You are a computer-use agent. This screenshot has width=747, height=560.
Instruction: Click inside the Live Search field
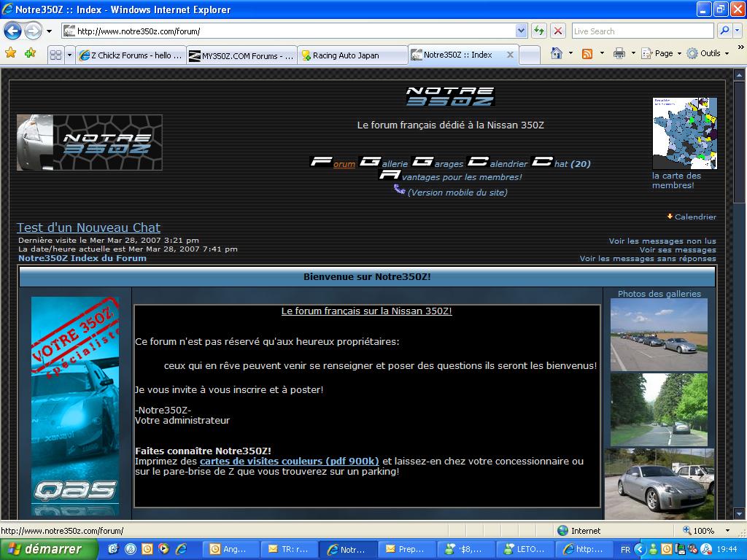tap(642, 31)
